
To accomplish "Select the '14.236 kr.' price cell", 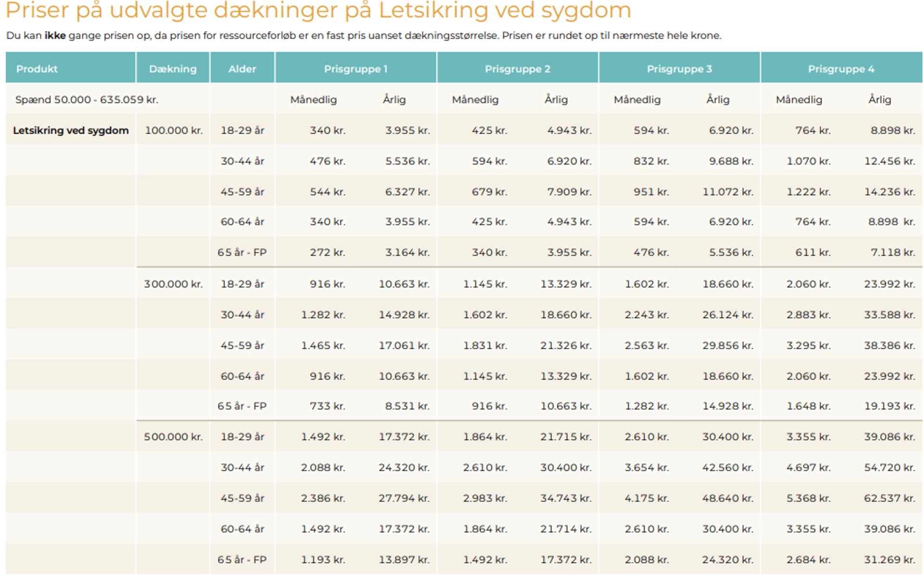I will 890,192.
